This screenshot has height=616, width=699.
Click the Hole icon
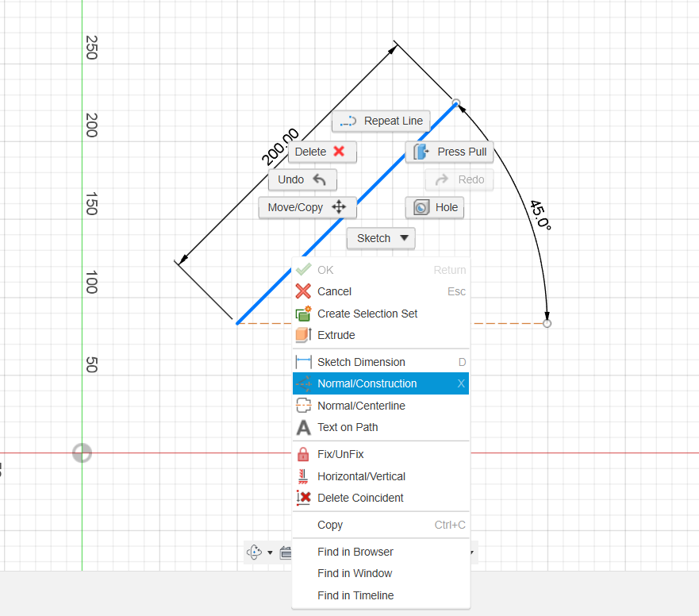point(421,207)
